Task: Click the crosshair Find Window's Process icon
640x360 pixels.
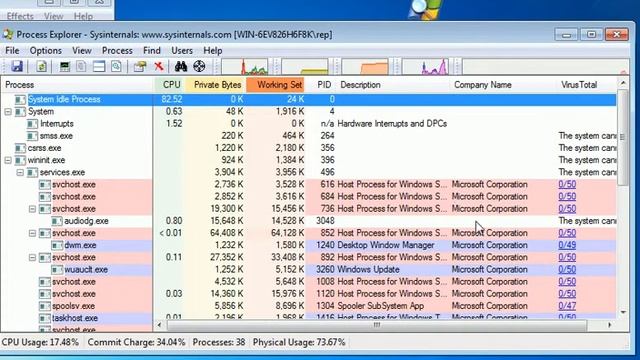Action: (x=199, y=66)
